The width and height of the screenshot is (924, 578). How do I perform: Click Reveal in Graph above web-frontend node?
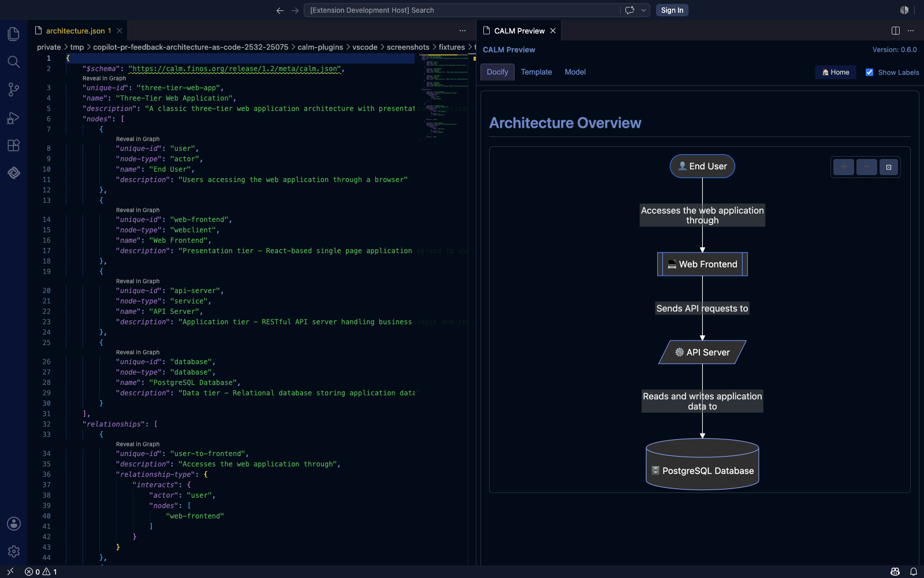(x=137, y=210)
